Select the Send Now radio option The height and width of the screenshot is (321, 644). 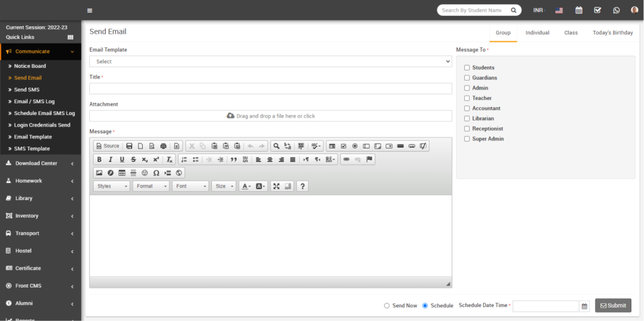(387, 306)
